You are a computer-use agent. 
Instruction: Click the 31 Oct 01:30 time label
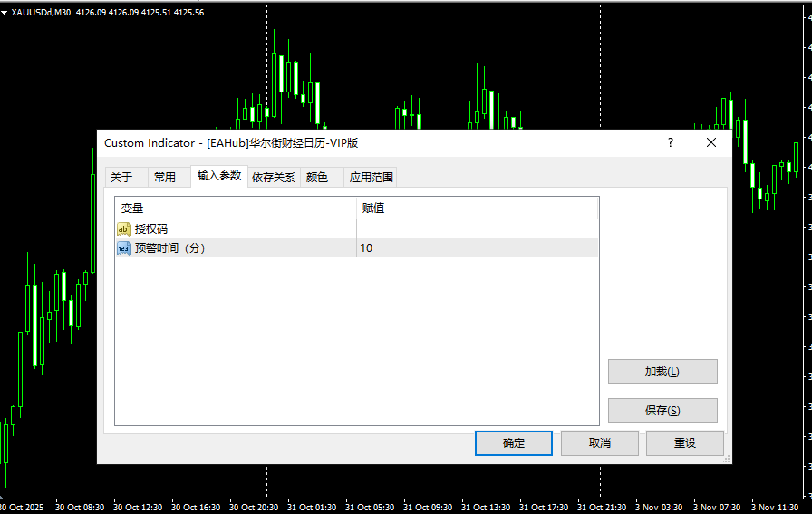click(312, 508)
